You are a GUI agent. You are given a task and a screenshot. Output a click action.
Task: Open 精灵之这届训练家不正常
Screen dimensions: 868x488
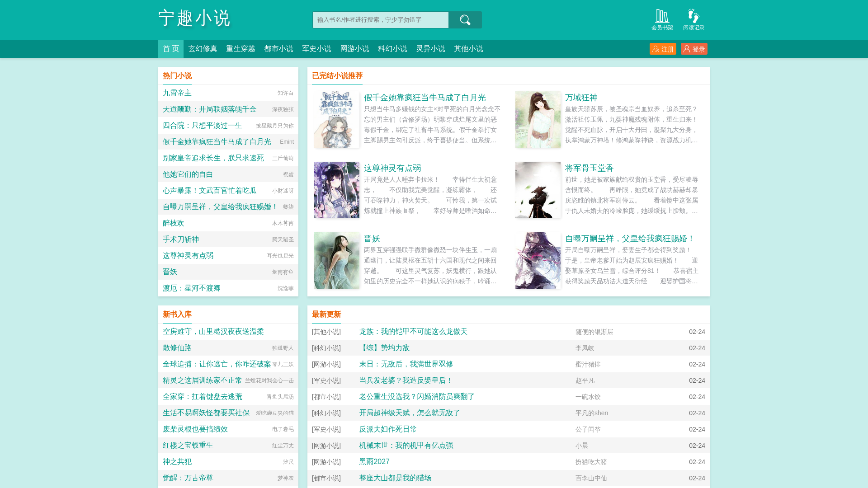[x=203, y=380]
